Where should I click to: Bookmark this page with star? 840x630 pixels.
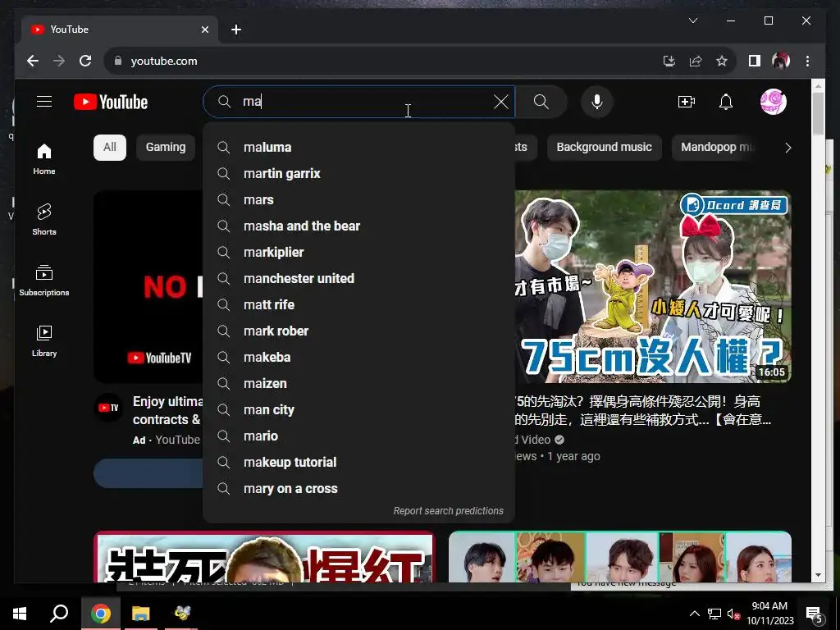coord(722,61)
